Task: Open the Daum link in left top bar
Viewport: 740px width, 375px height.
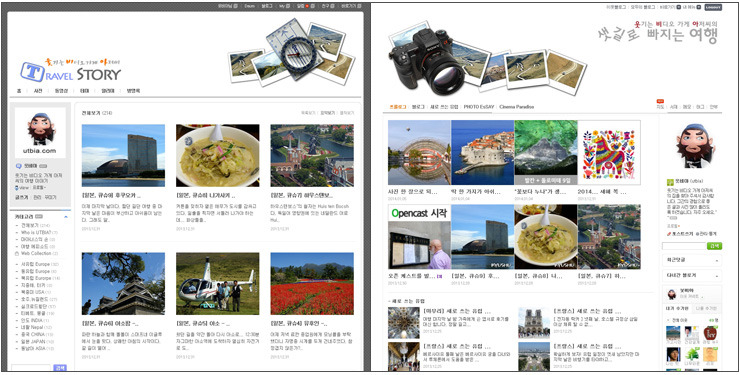Action: point(250,6)
